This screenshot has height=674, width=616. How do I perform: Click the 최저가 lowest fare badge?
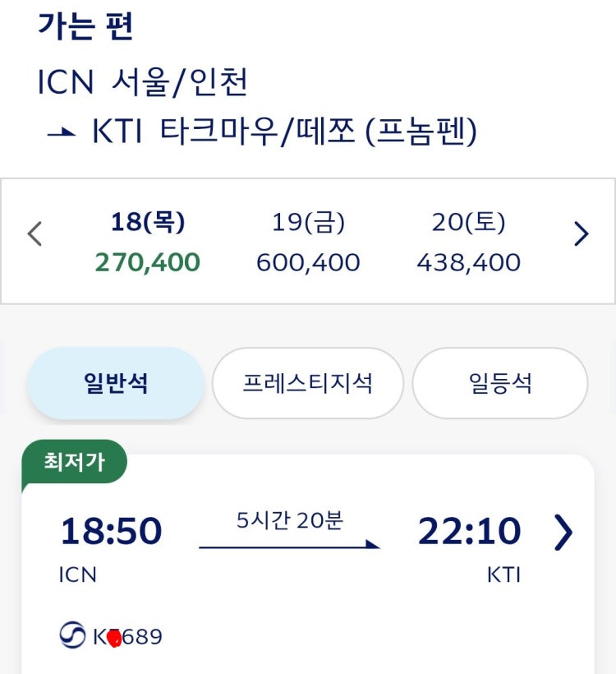[74, 462]
